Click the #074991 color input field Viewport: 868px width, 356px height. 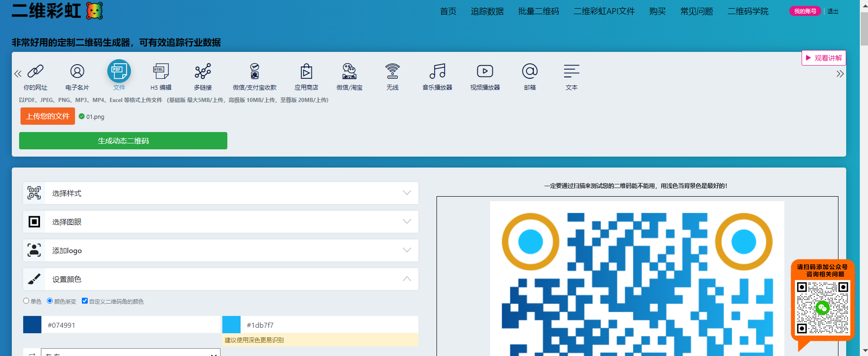[131, 325]
